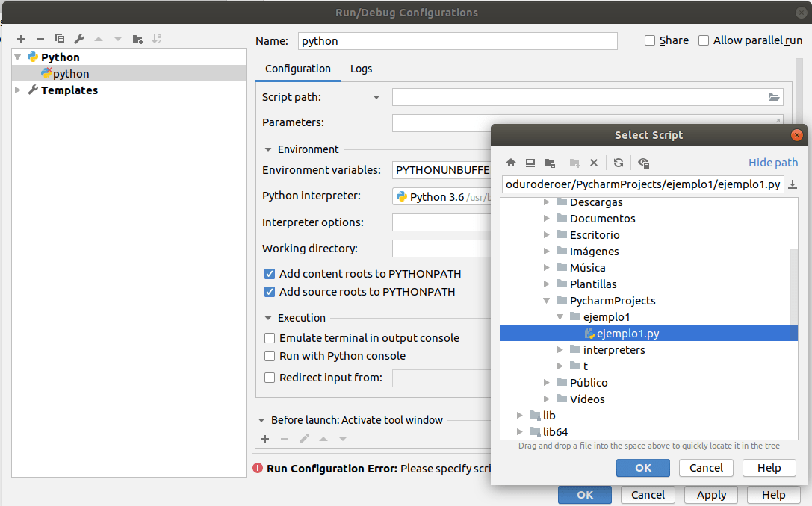Screen dimensions: 812x506
Task: Move configuration down arrow in left toolbar
Action: (118, 39)
